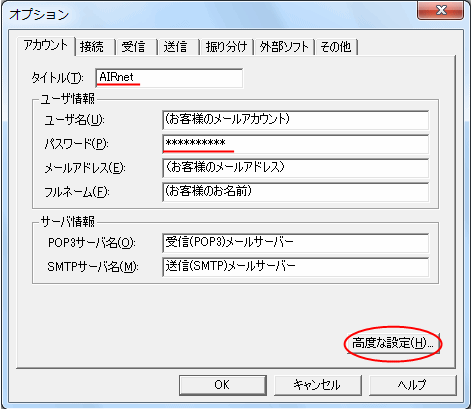Close the オプション dialog window

(x=440, y=10)
